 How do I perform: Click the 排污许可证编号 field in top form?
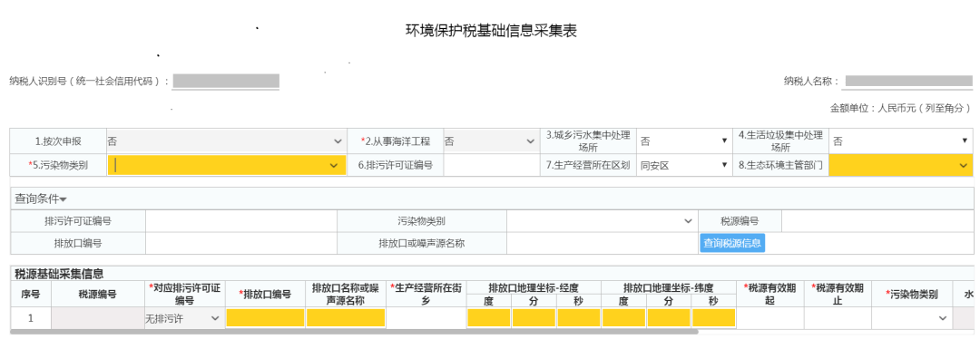(x=491, y=166)
